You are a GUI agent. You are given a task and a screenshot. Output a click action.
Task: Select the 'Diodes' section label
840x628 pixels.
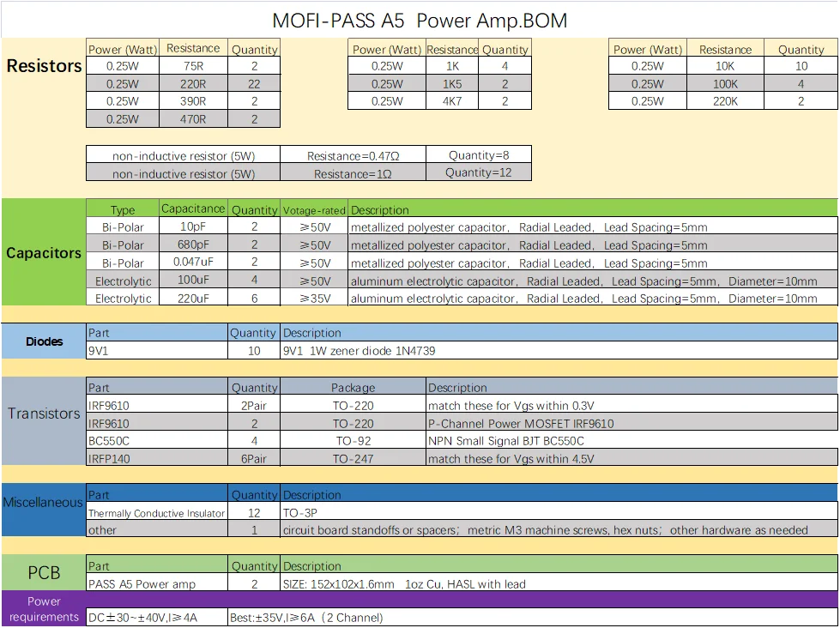[x=44, y=341]
